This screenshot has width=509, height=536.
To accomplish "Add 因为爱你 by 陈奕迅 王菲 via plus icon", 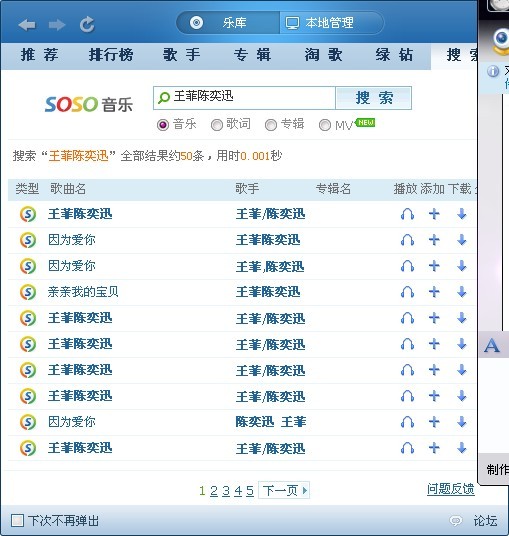I will pyautogui.click(x=434, y=422).
